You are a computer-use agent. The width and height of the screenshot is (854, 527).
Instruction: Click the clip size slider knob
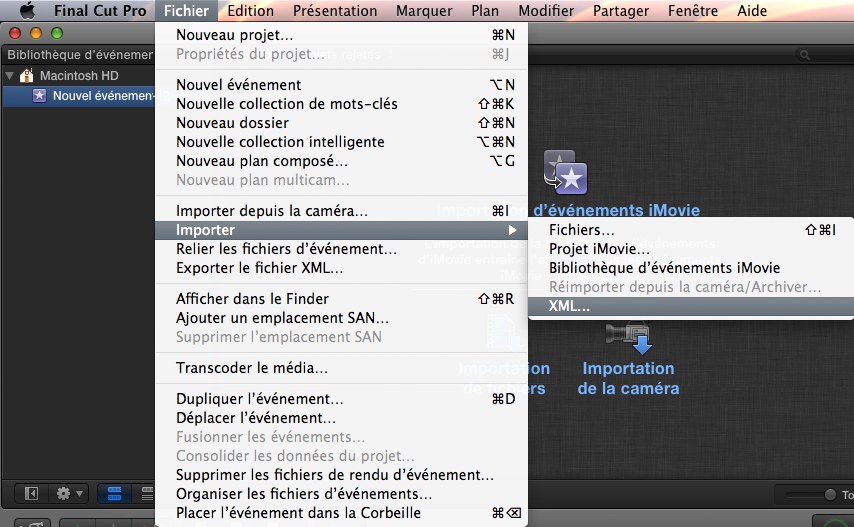tap(830, 494)
